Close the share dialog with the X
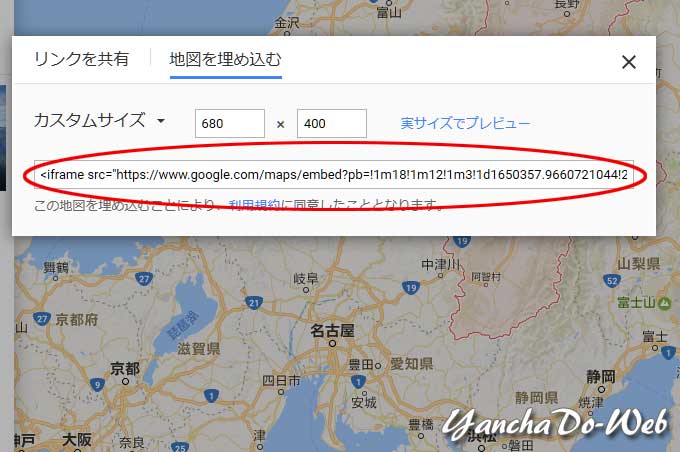This screenshot has height=452, width=680. point(628,62)
